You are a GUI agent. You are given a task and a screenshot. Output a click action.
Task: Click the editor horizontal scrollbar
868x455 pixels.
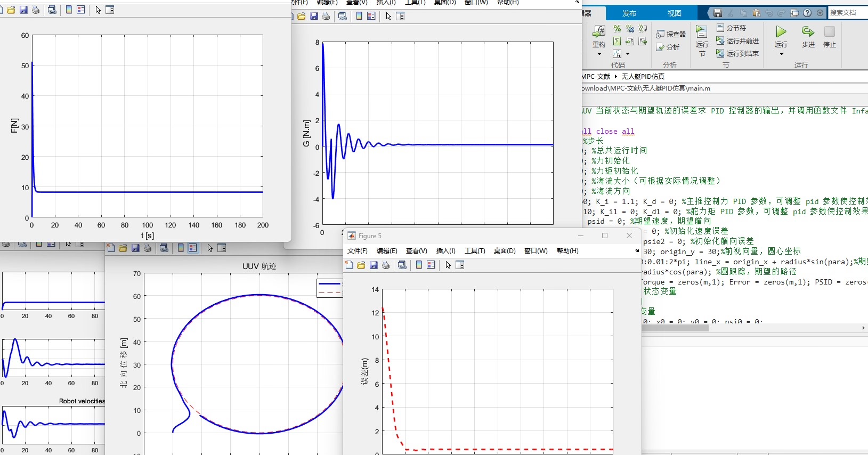[675, 328]
